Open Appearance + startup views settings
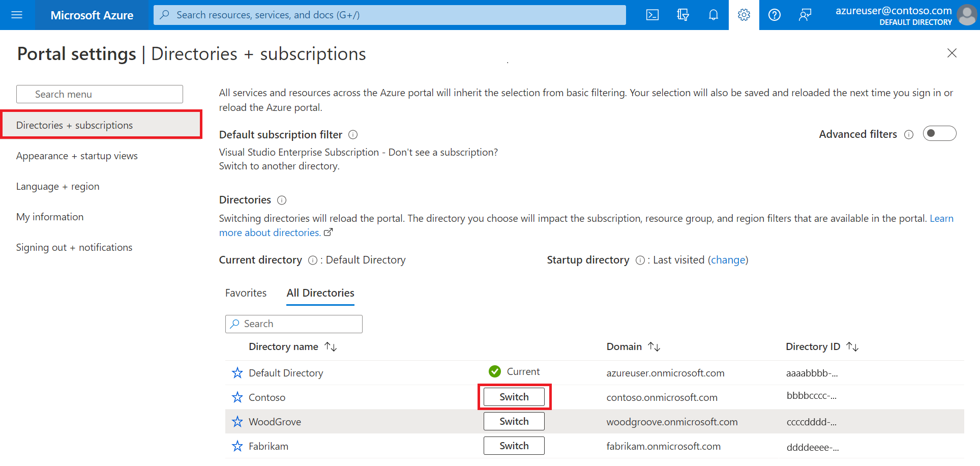This screenshot has height=466, width=980. 77,156
